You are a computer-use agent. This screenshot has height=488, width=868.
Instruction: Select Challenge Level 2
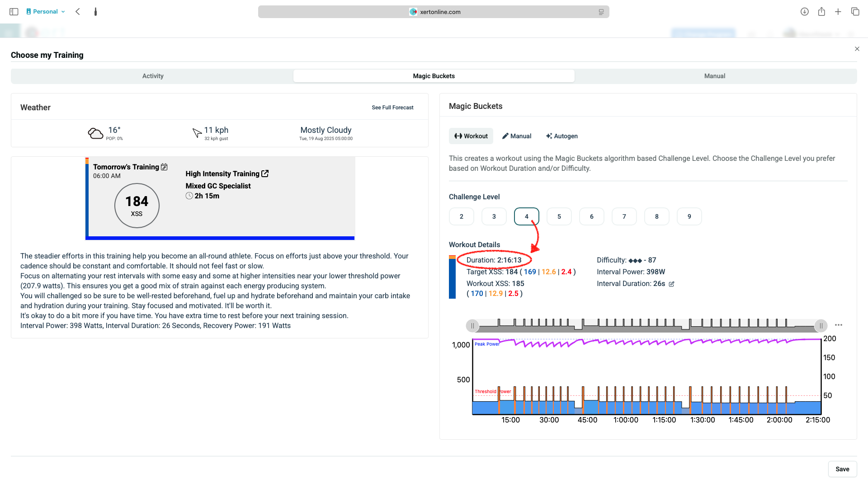coord(461,216)
